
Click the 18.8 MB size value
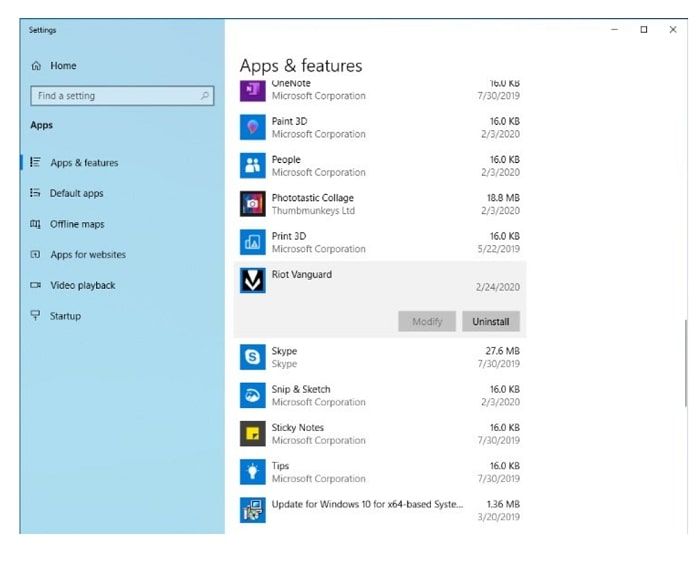pyautogui.click(x=503, y=198)
